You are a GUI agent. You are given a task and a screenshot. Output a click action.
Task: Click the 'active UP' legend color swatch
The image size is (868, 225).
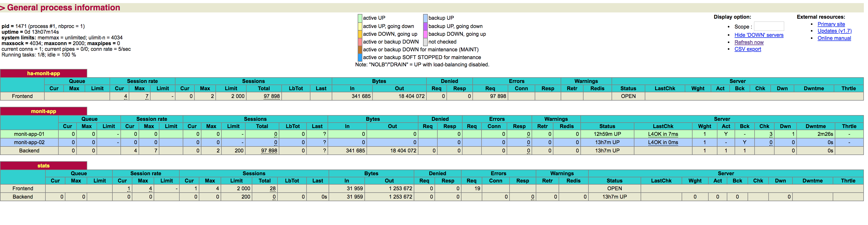[360, 18]
